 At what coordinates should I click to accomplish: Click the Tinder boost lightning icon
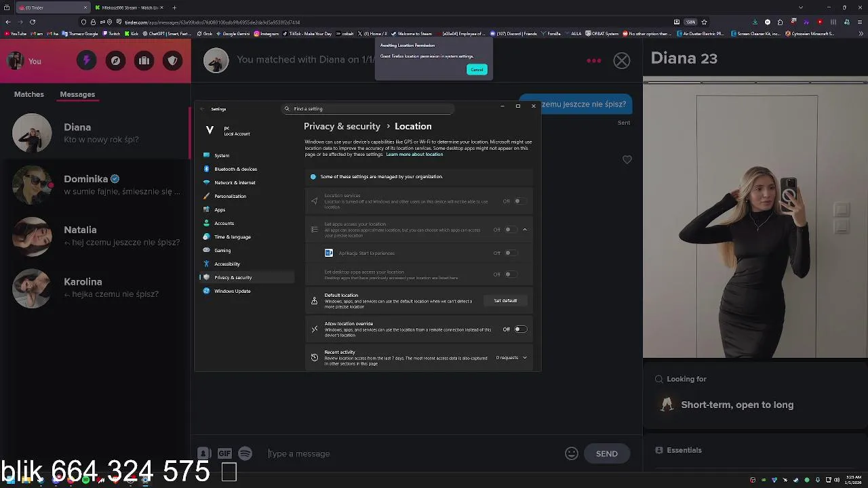pos(86,61)
